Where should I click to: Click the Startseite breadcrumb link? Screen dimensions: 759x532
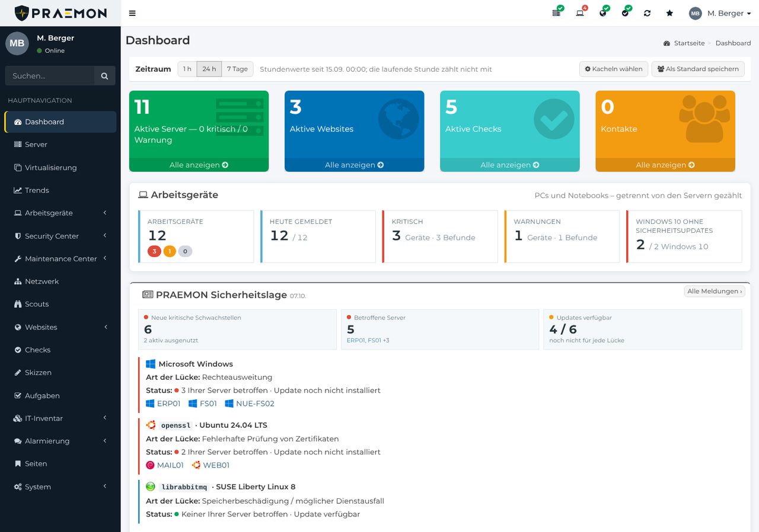pos(689,43)
